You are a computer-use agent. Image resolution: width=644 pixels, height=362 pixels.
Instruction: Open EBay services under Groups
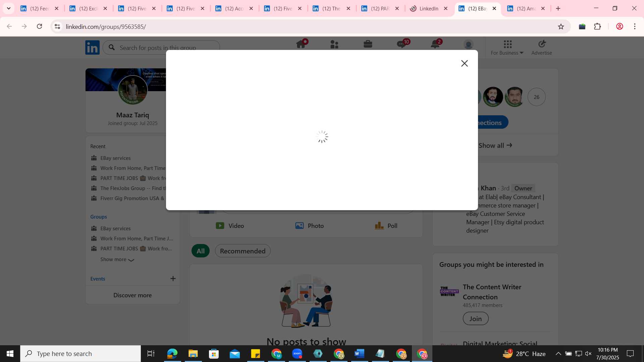pyautogui.click(x=115, y=228)
